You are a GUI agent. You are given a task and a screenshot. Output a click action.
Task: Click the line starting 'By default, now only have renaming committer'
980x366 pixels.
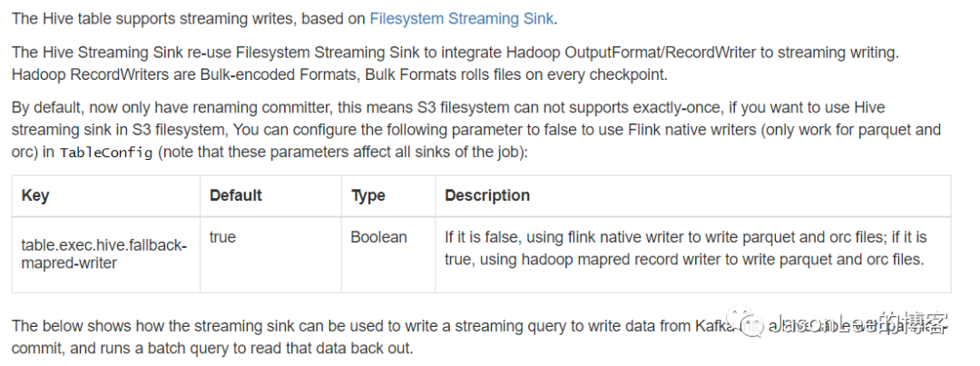tap(448, 107)
